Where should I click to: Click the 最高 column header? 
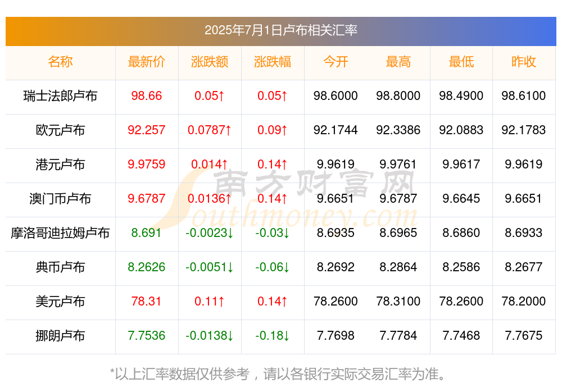tap(398, 62)
